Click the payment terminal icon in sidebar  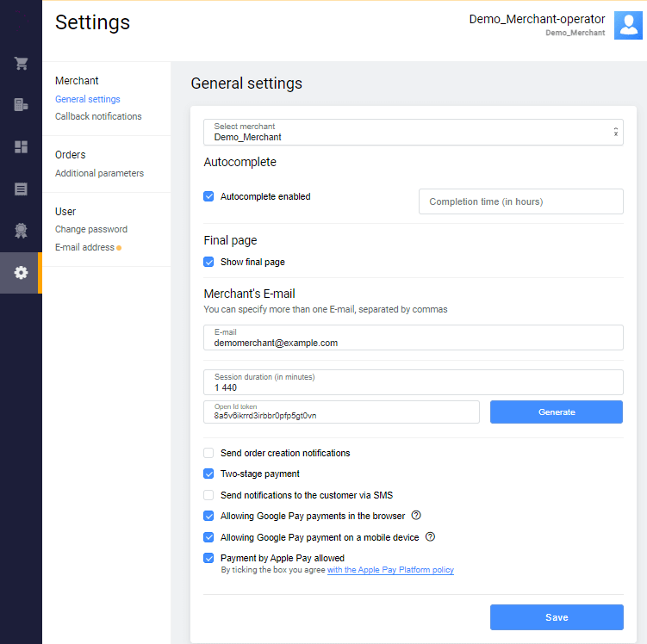pos(21,105)
